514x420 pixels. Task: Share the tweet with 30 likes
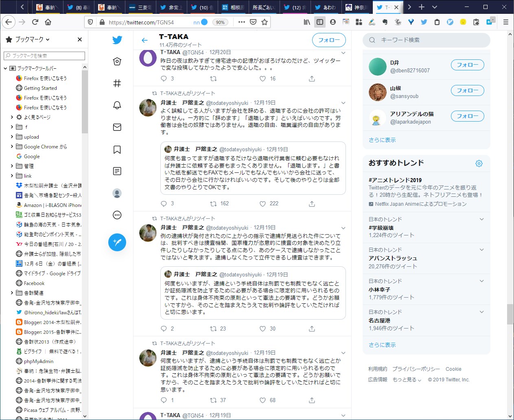tap(312, 329)
